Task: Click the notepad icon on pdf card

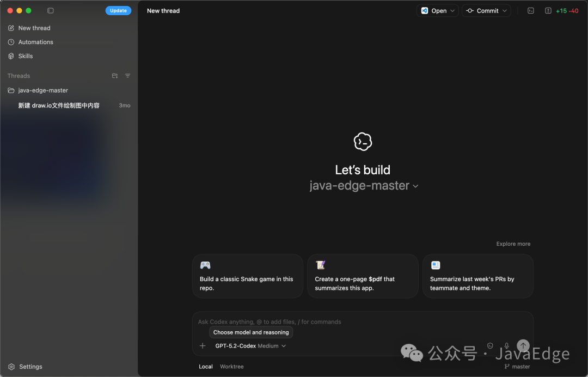Action: [320, 265]
